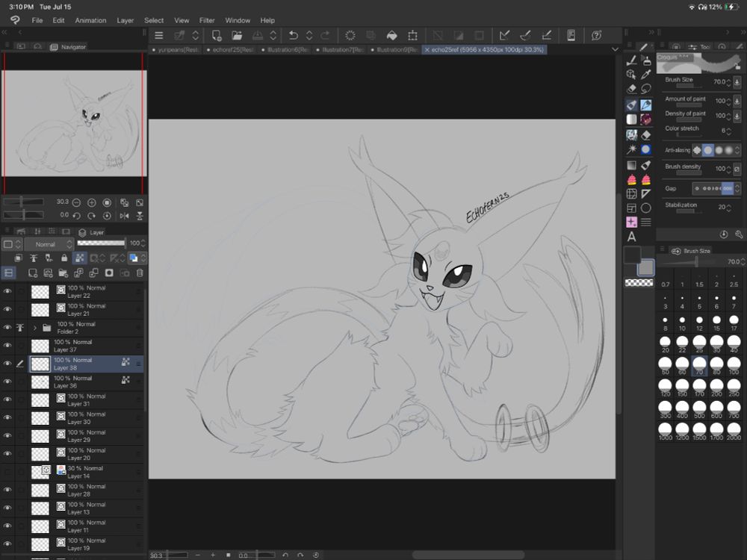Click the wrench sub tool detail icon
Image resolution: width=747 pixels, height=560 pixels.
[739, 234]
